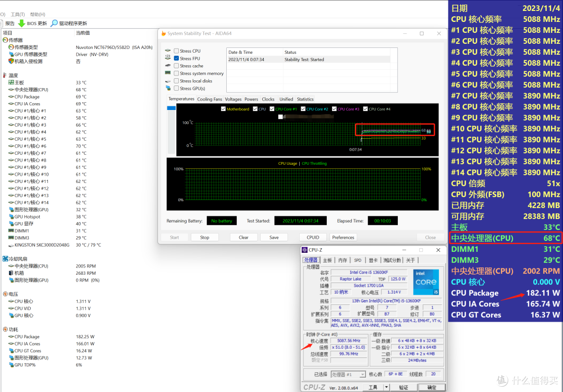
Task: Click the 温度 temperature category icon
Action: [x=5, y=76]
